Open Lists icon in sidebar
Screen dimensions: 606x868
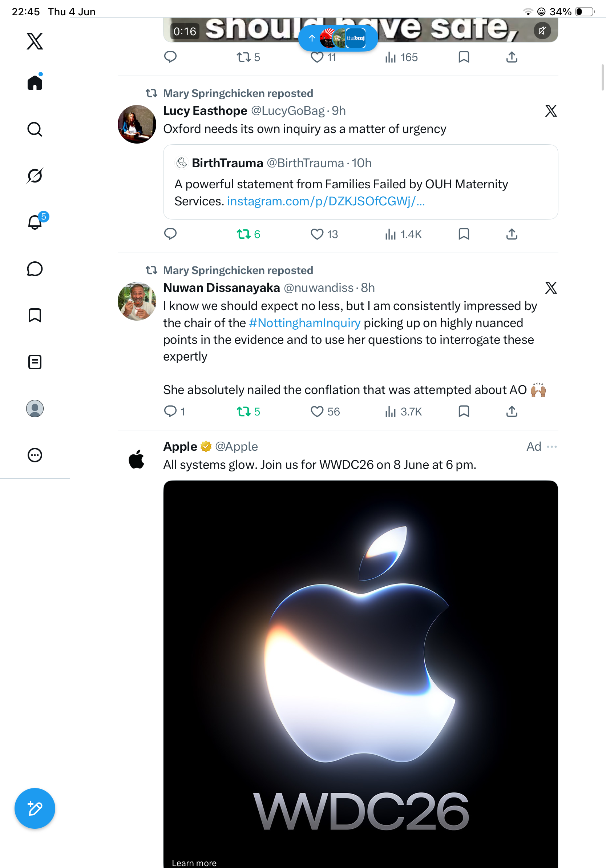click(x=35, y=362)
